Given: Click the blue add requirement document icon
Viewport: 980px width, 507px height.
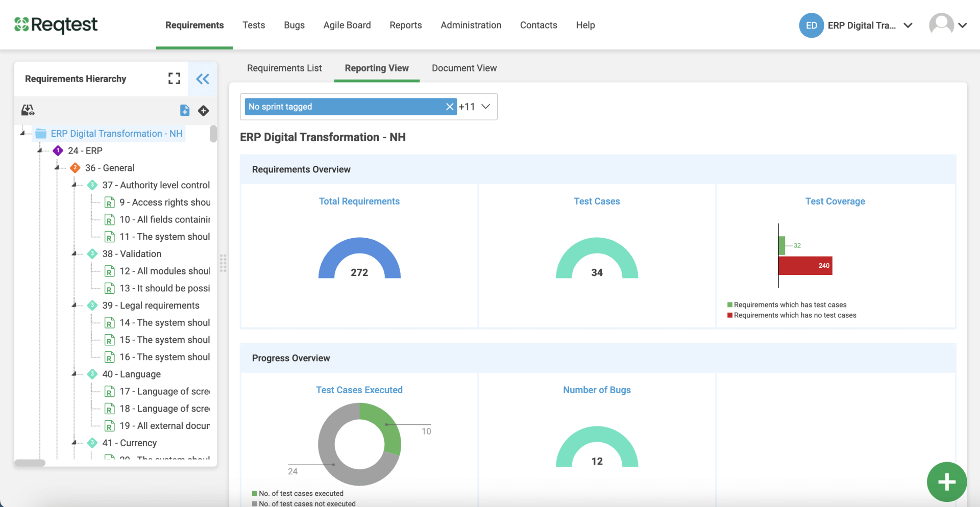Looking at the screenshot, I should point(185,110).
